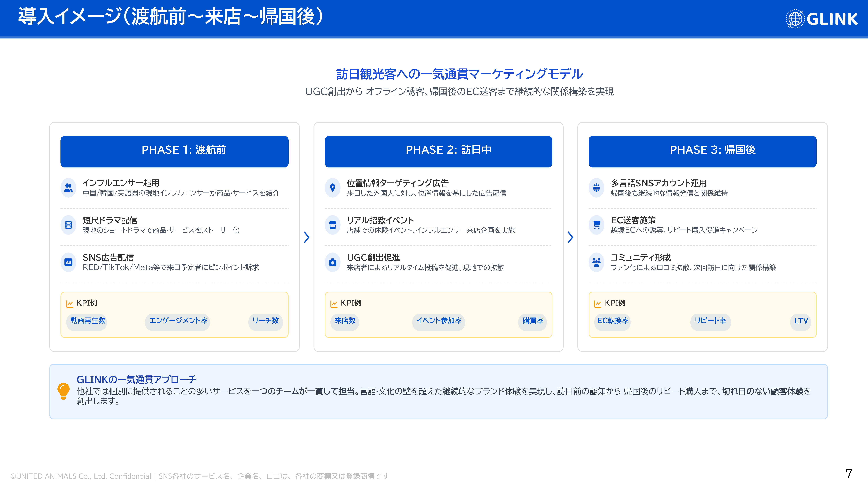Image resolution: width=868 pixels, height=488 pixels.
Task: Select the PHASE 1: 渡航前 header
Action: pos(174,151)
